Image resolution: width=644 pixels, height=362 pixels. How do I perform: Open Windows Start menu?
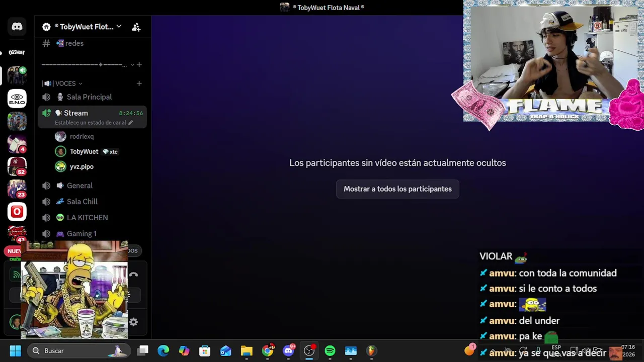point(15,351)
